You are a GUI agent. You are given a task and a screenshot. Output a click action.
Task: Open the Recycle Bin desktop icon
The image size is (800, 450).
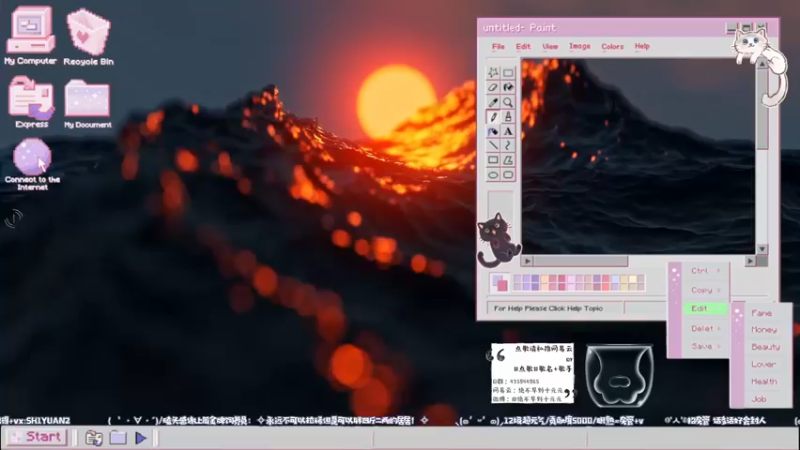88,37
